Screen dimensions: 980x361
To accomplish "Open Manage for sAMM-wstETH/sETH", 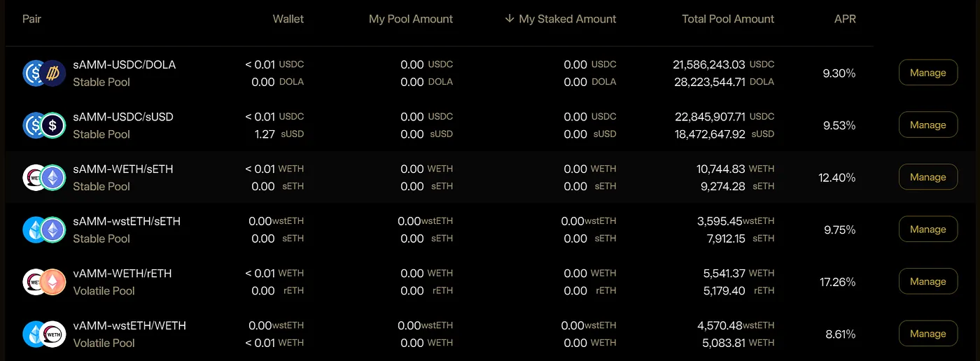I will 928,229.
